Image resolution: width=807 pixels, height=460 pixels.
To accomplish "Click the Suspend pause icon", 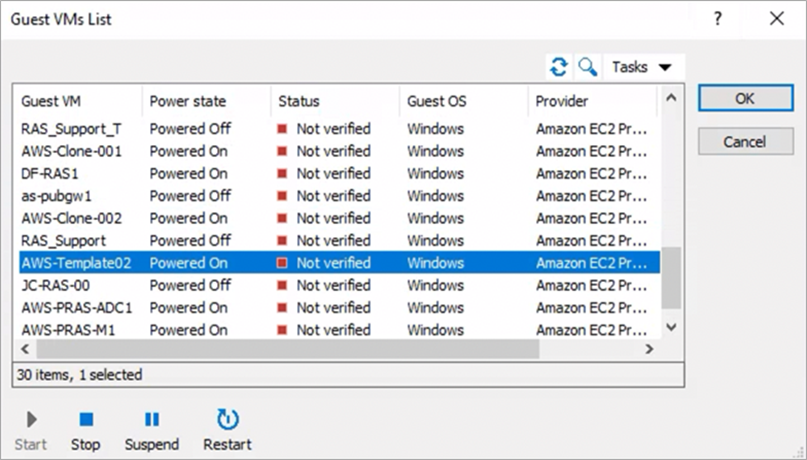I will [x=151, y=420].
